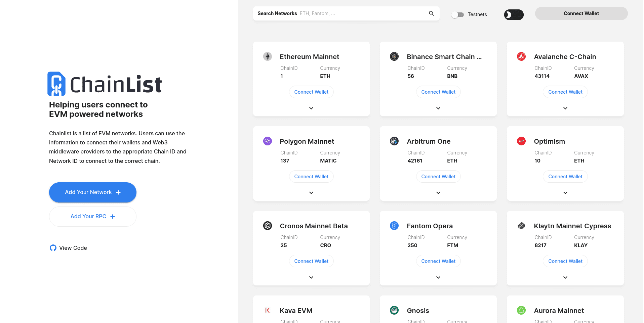Expand the Fantom Opera card details

pos(438,277)
